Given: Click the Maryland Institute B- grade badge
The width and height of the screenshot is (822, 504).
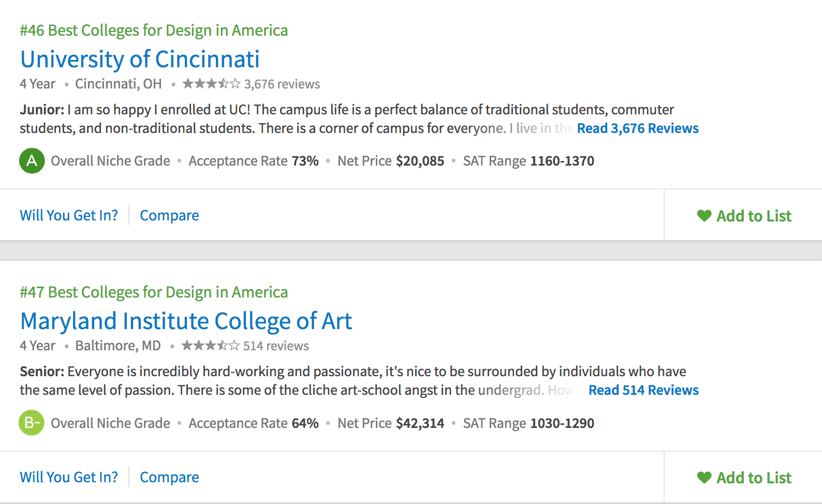Looking at the screenshot, I should (32, 423).
